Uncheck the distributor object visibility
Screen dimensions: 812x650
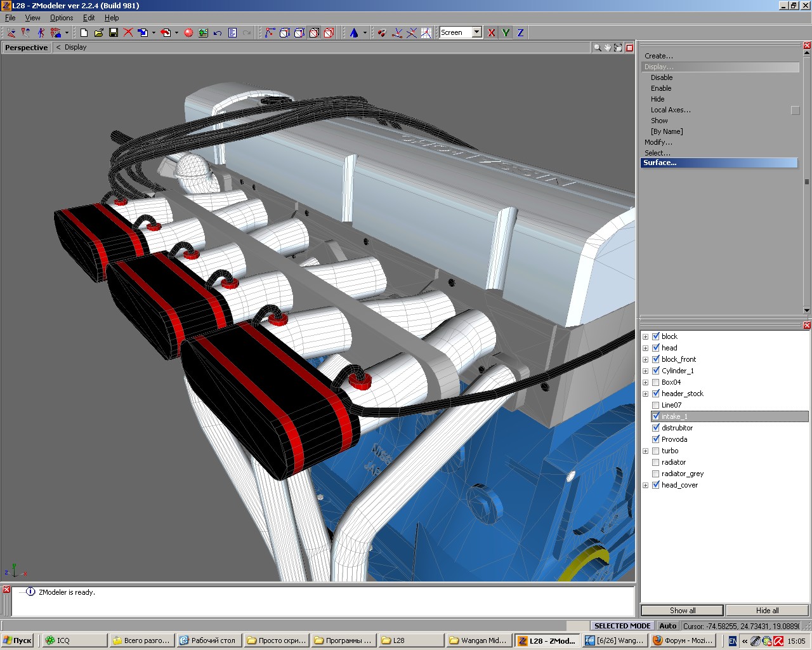(656, 428)
